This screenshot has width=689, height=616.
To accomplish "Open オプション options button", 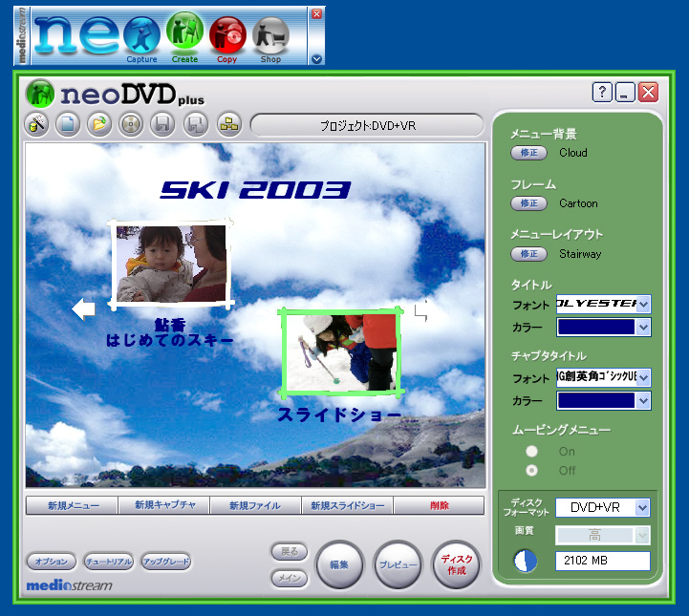I will coord(52,562).
